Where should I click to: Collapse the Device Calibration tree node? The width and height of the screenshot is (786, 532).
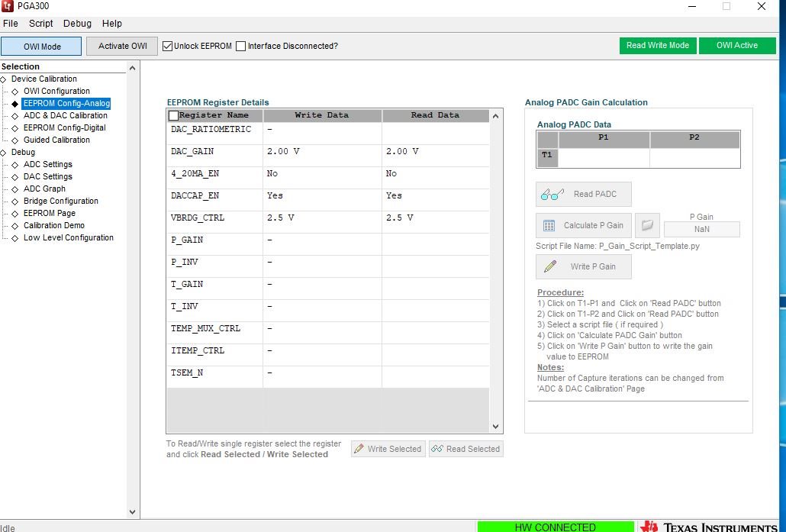coord(4,79)
